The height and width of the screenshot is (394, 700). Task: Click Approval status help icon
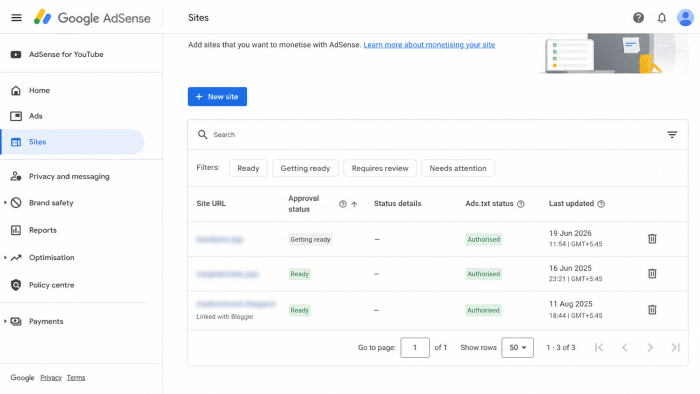coord(343,204)
